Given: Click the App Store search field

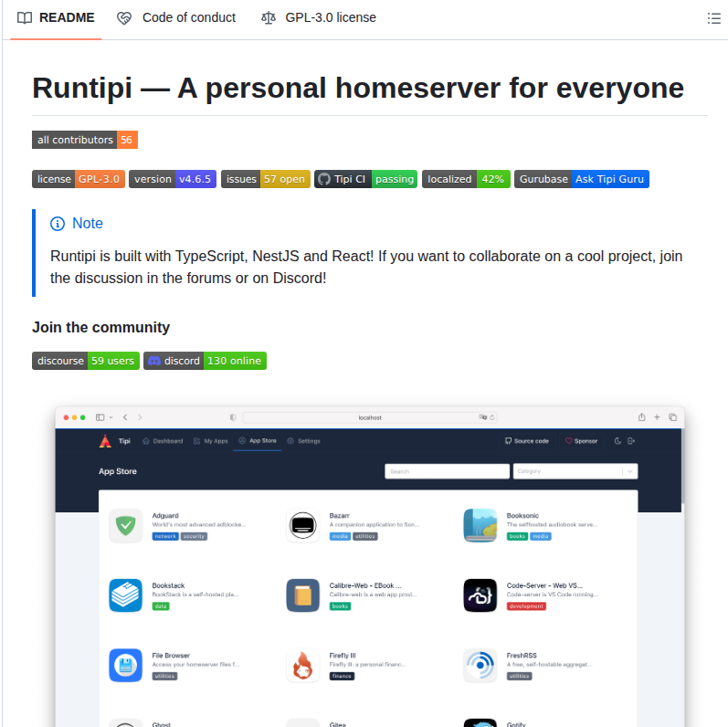Looking at the screenshot, I should (447, 471).
